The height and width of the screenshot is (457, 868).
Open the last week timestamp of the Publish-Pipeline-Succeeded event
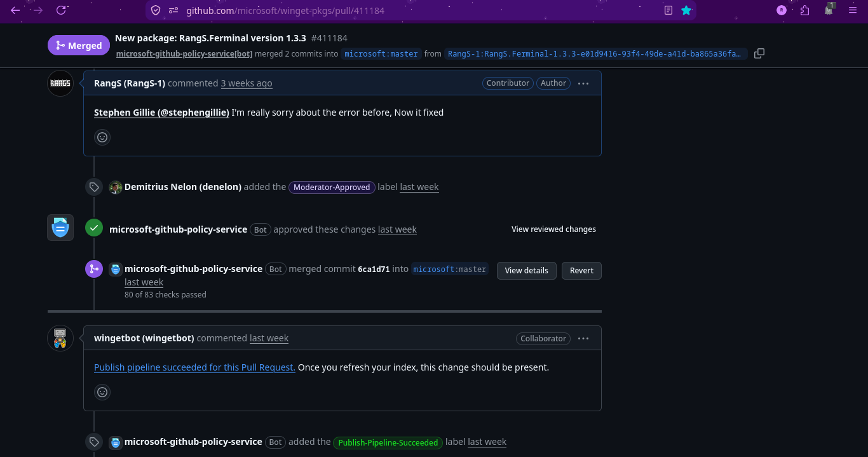pos(487,442)
